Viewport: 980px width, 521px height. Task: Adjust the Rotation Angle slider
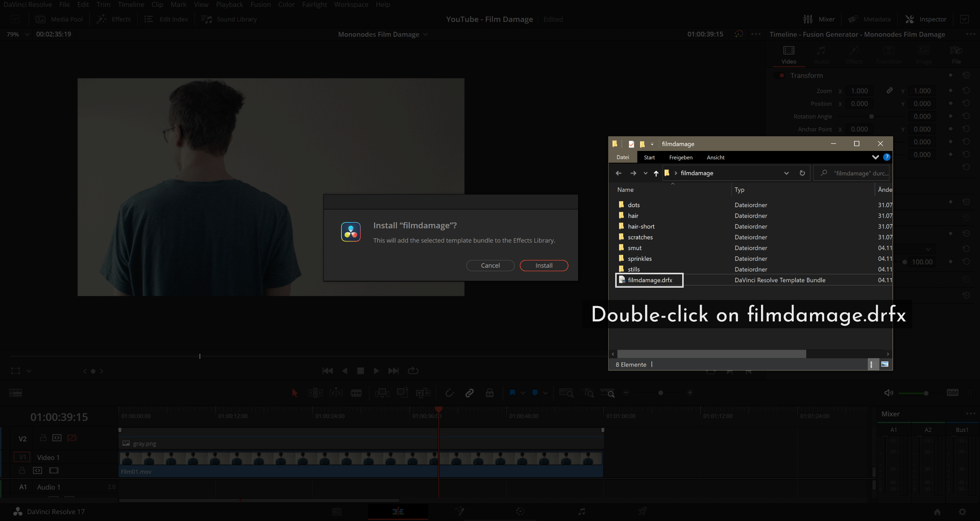tap(871, 116)
